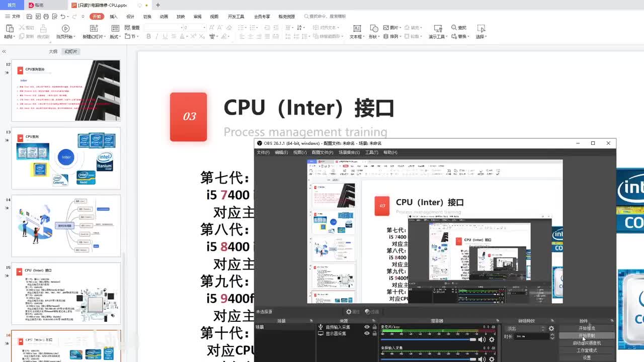Viewport: 644px width, 362px height.
Task: Open the font size combo box
Action: point(194,27)
